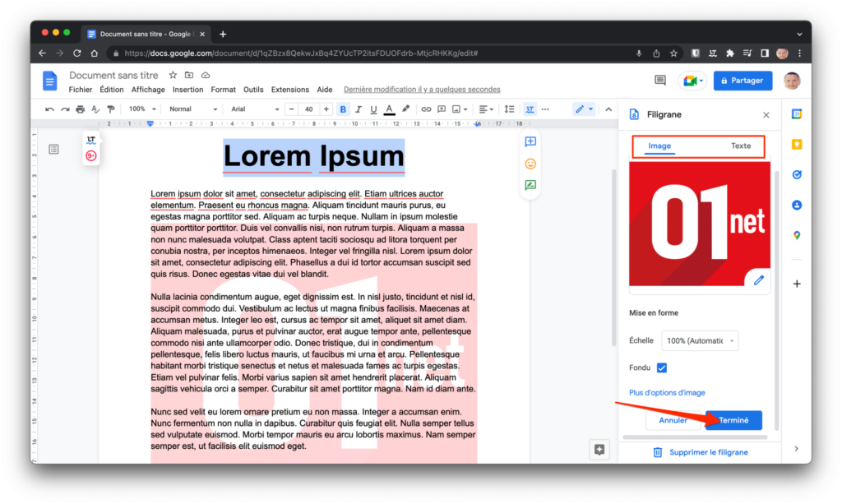
Task: Open Google Keep side panel icon
Action: 797,145
